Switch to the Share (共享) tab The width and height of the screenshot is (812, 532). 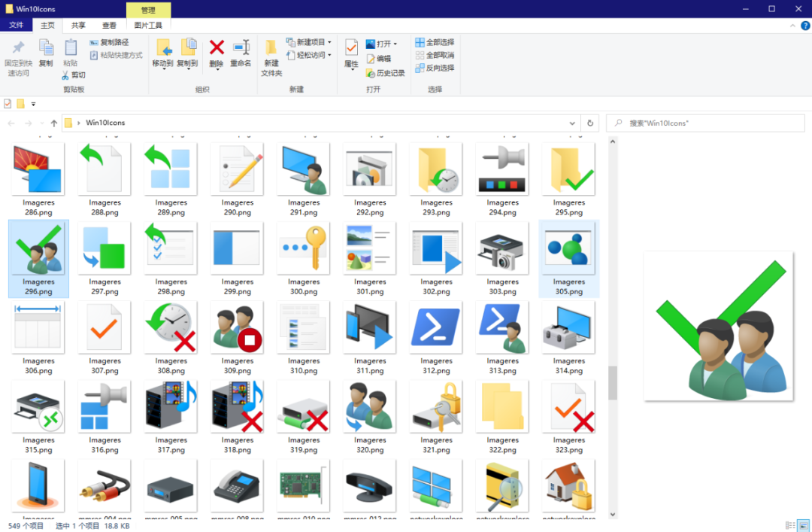pyautogui.click(x=78, y=25)
